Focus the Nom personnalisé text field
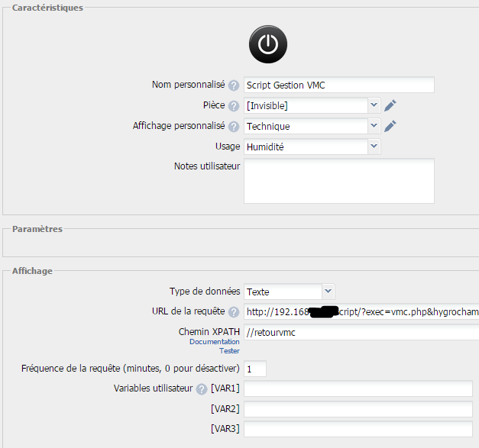Image resolution: width=479 pixels, height=448 pixels. [338, 85]
